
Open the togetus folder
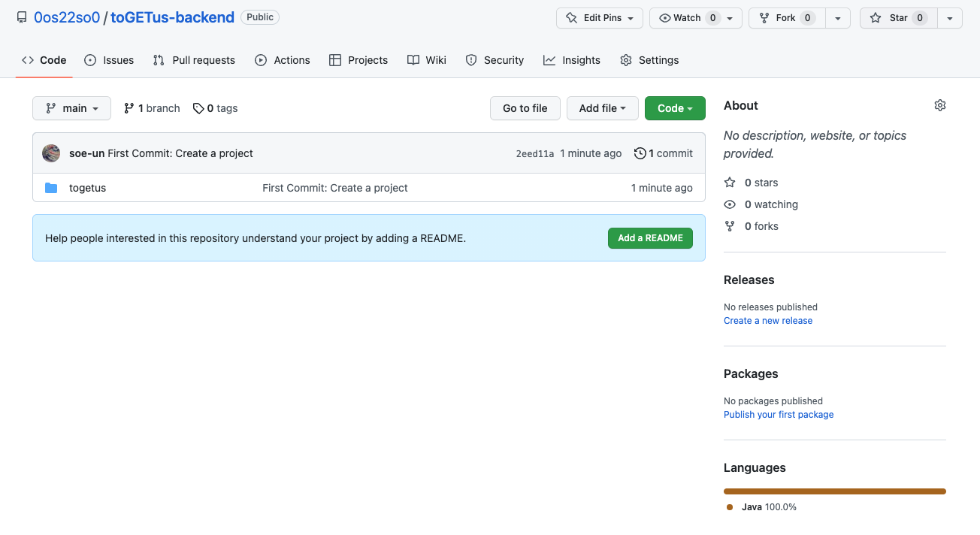tap(87, 188)
